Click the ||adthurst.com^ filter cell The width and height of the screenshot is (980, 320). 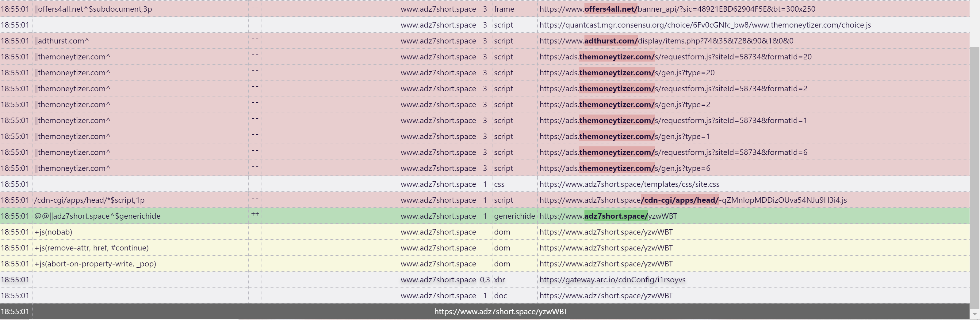click(x=62, y=41)
